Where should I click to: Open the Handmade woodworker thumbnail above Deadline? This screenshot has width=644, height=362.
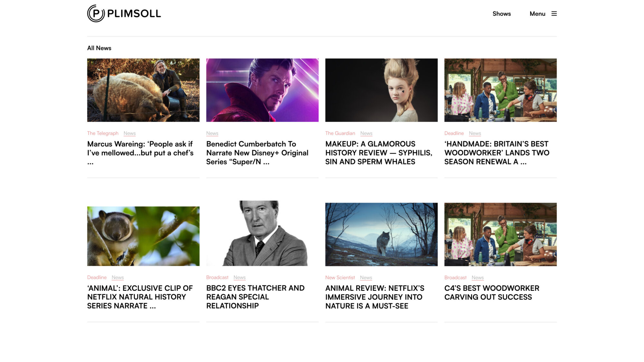pos(500,90)
